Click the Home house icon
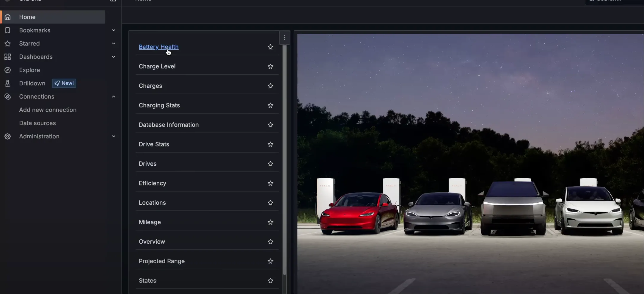The width and height of the screenshot is (644, 294). pyautogui.click(x=8, y=17)
